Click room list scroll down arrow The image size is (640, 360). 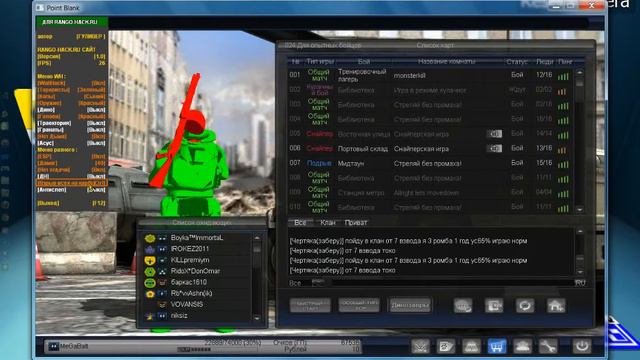click(580, 209)
